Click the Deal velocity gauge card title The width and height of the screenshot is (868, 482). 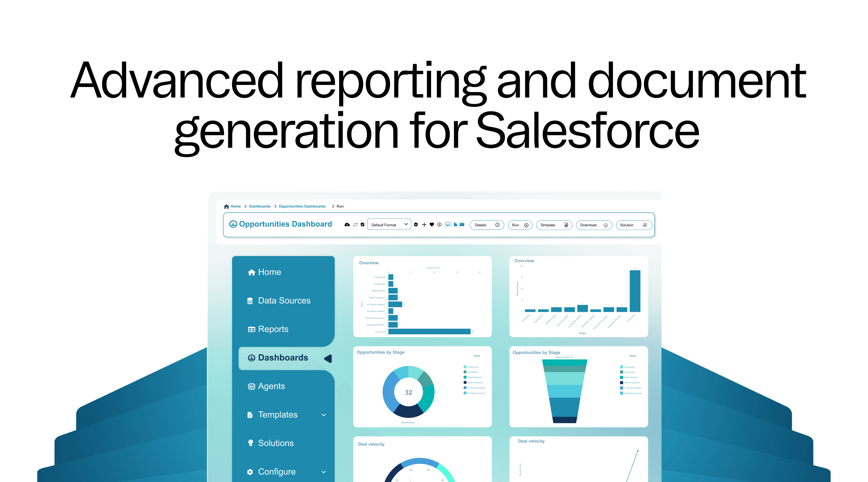[x=371, y=444]
